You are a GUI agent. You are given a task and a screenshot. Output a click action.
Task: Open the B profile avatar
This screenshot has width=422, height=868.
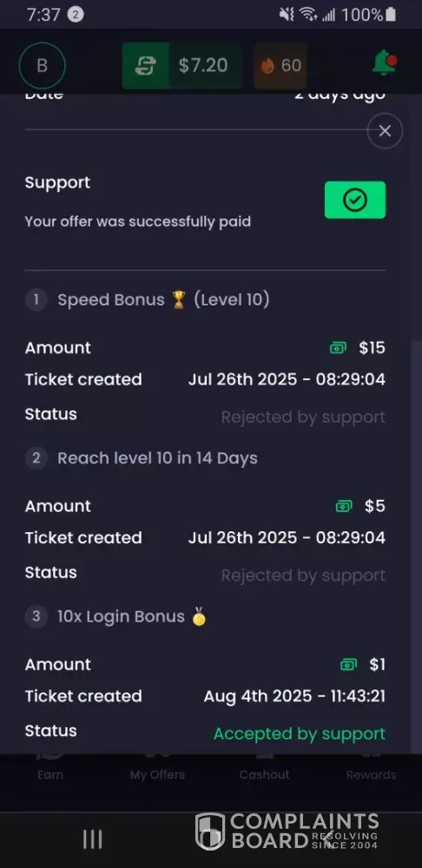[42, 66]
